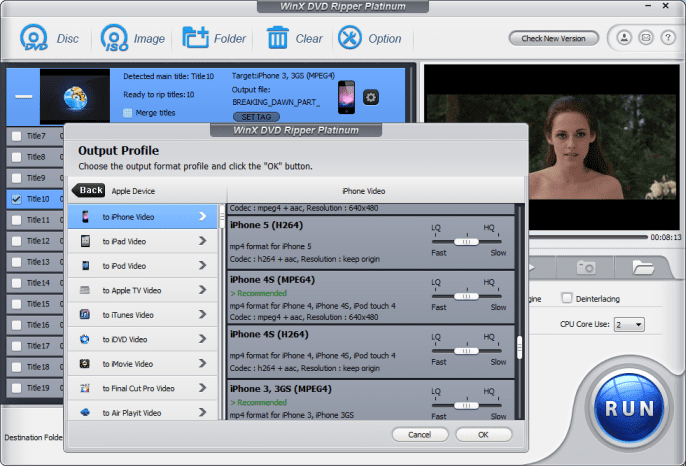Screen dimensions: 686x466
Task: Cancel the Output Profile dialog
Action: point(420,434)
